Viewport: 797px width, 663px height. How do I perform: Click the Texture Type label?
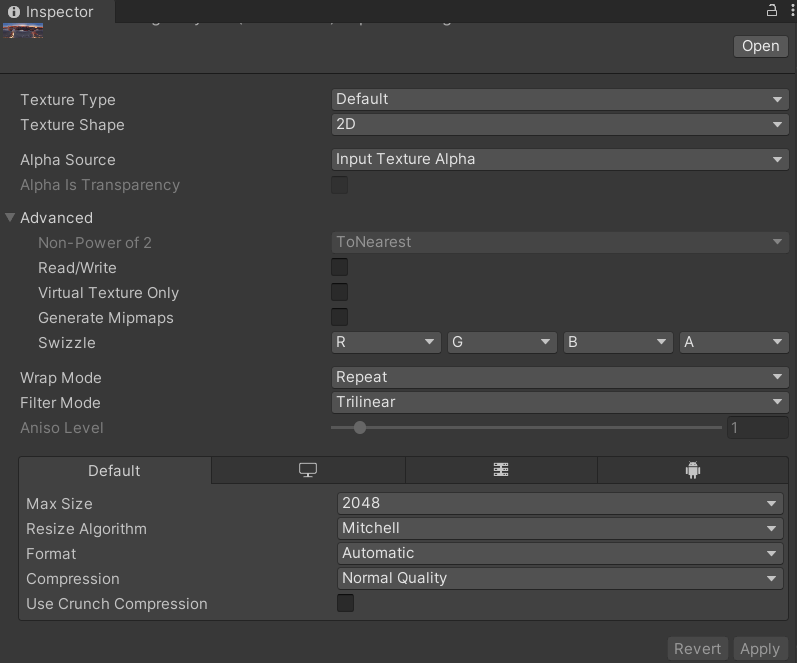point(68,100)
